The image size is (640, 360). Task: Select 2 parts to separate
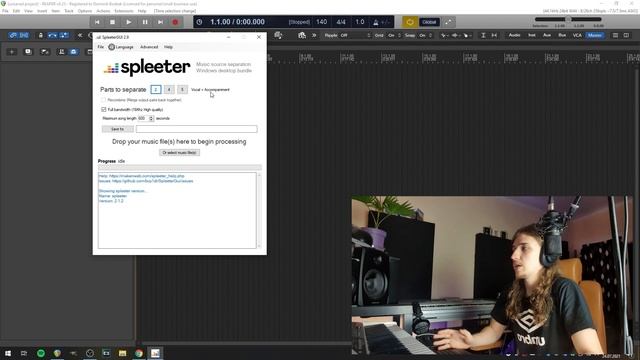156,89
